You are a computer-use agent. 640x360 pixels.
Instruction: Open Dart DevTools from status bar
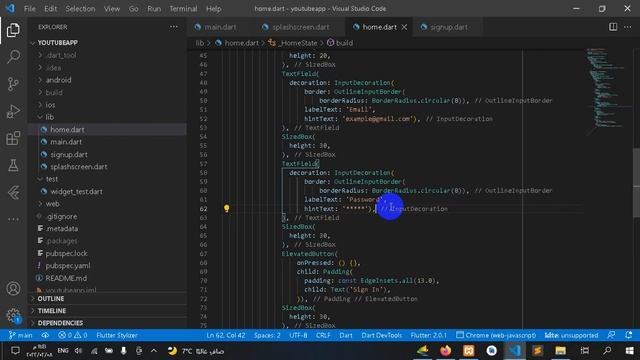coord(381,335)
